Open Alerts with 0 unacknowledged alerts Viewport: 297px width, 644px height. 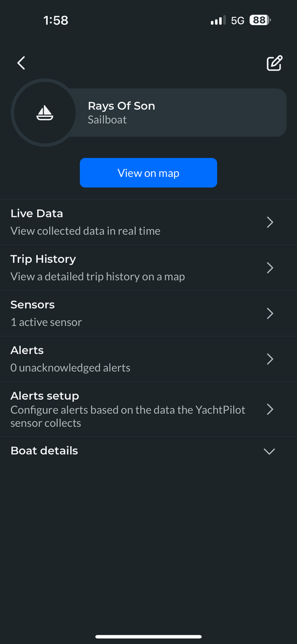[148, 359]
